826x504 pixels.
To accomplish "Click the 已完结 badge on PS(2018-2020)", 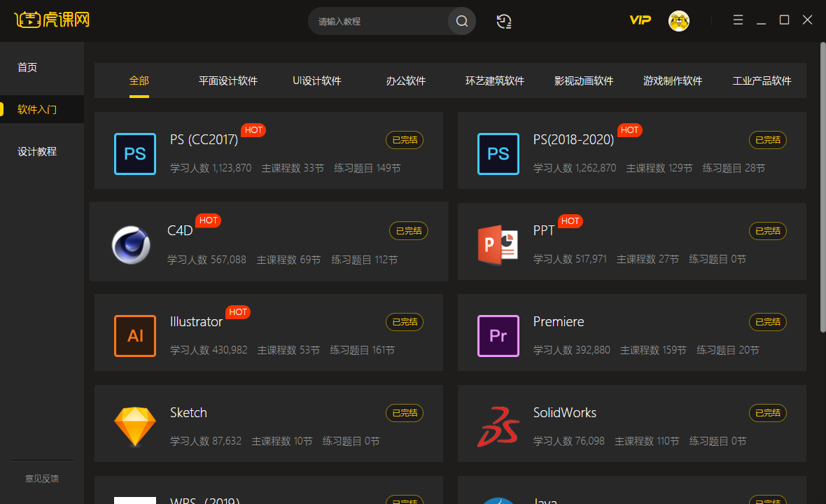I will tap(767, 139).
